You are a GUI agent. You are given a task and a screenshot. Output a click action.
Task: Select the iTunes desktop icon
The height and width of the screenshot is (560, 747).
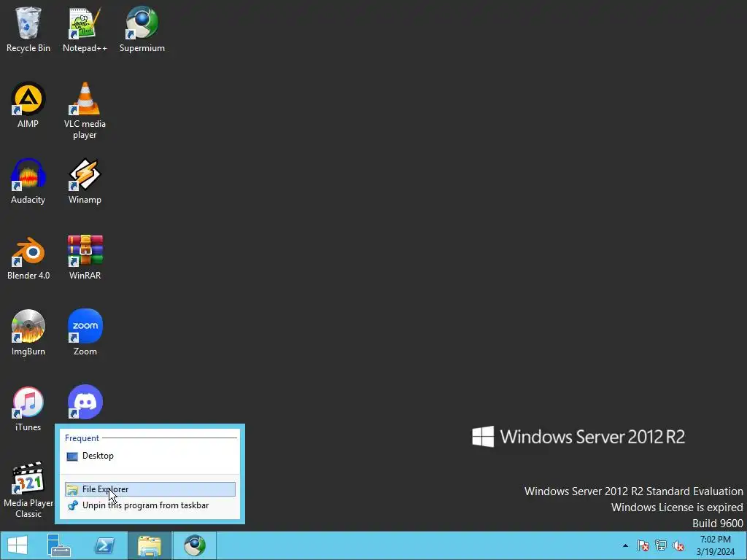pos(28,408)
